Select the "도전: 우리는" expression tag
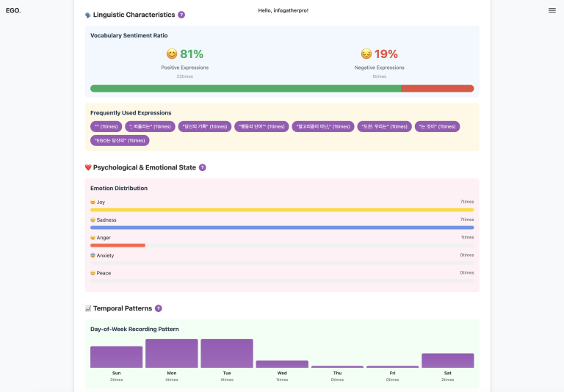The height and width of the screenshot is (392, 564). [x=384, y=126]
